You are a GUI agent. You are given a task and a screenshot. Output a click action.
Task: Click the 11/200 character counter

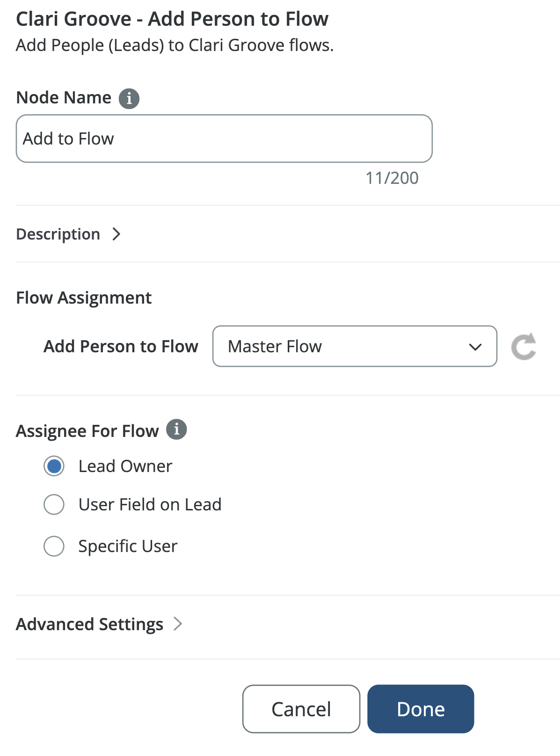pyautogui.click(x=392, y=178)
